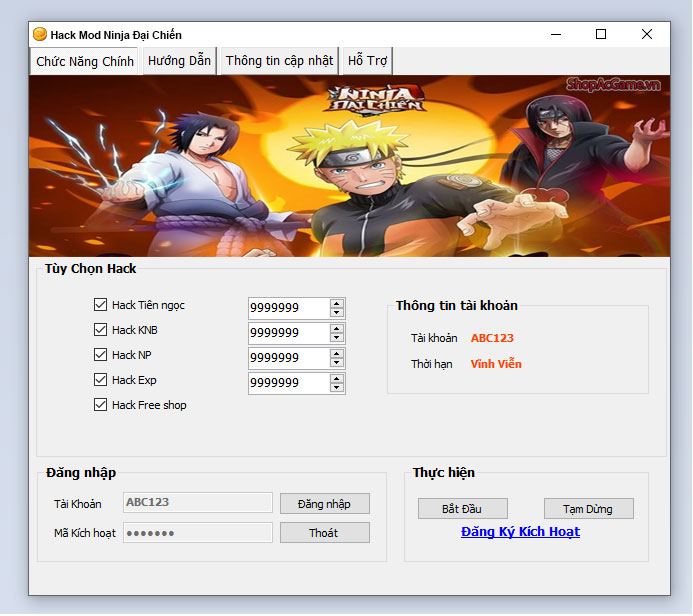This screenshot has height=616, width=693.
Task: Decrease the Hack Tiên ngọc value with down arrow
Action: (x=337, y=312)
